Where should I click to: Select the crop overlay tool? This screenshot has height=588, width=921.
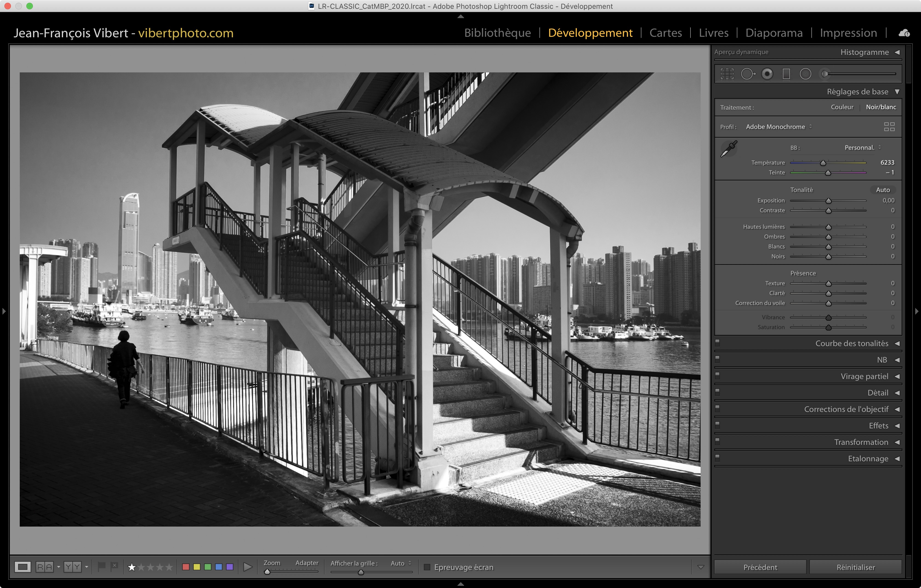coord(727,74)
